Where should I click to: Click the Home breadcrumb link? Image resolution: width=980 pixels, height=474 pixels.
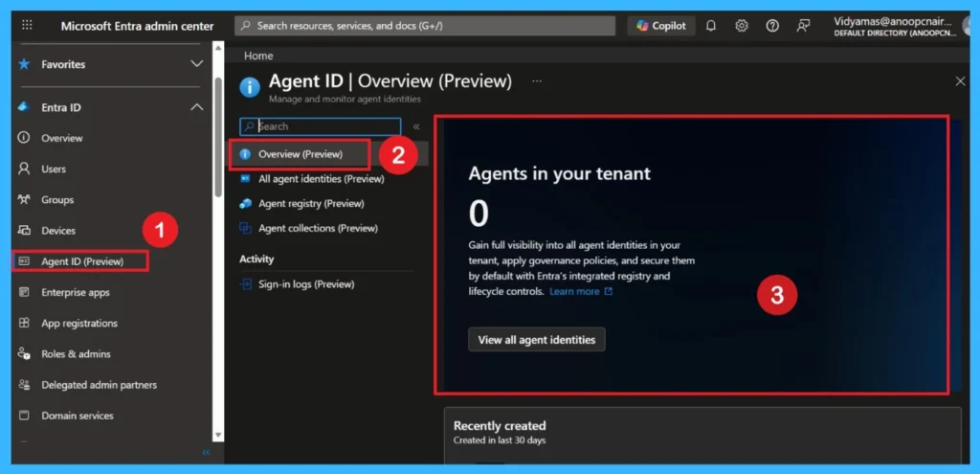pos(258,56)
